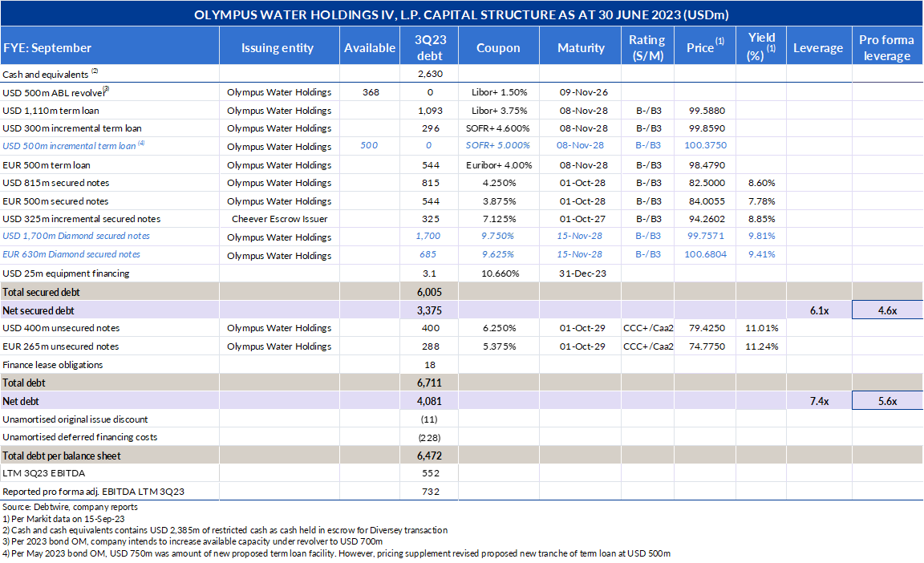Click the 'Coupon' column header
This screenshot has width=924, height=563.
(x=498, y=47)
